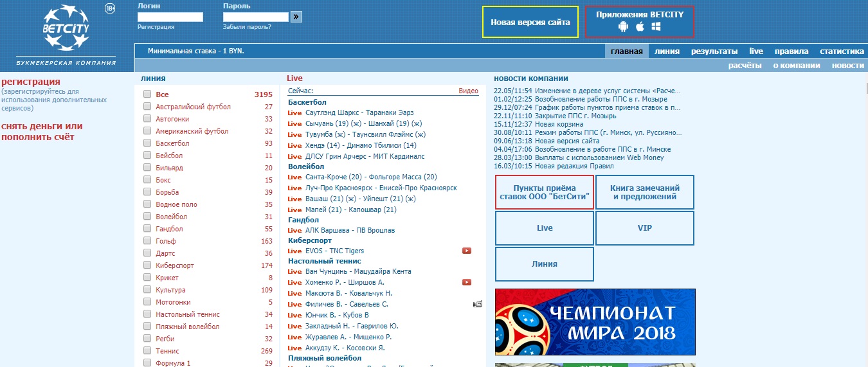868x367 pixels.
Task: Open the правила tab
Action: click(791, 51)
